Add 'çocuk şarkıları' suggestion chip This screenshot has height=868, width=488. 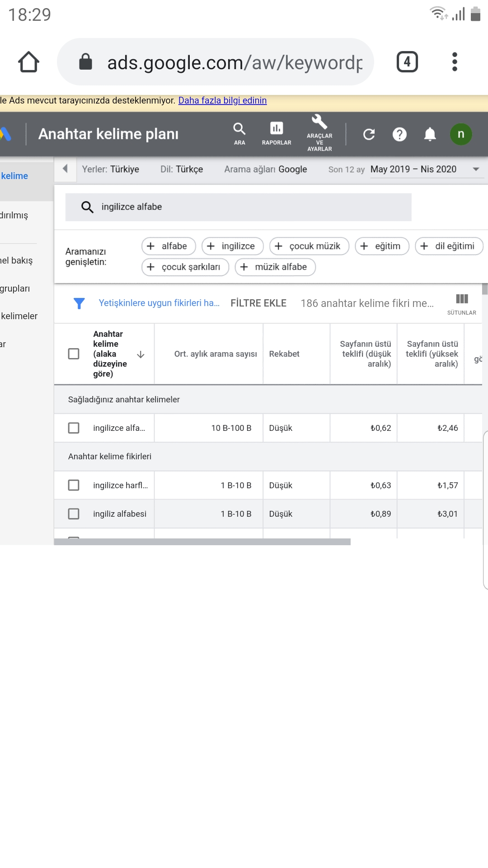[185, 267]
